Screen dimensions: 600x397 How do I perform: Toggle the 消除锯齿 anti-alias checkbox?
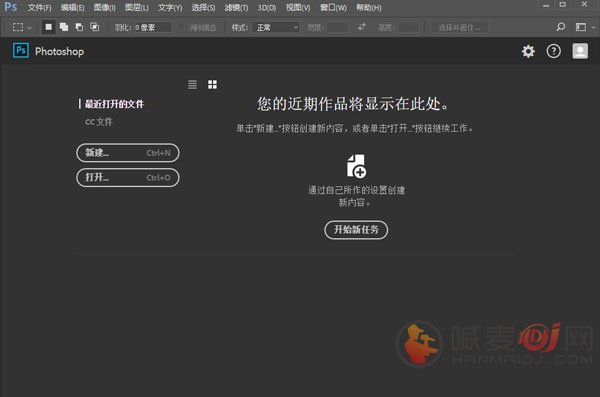pos(182,28)
